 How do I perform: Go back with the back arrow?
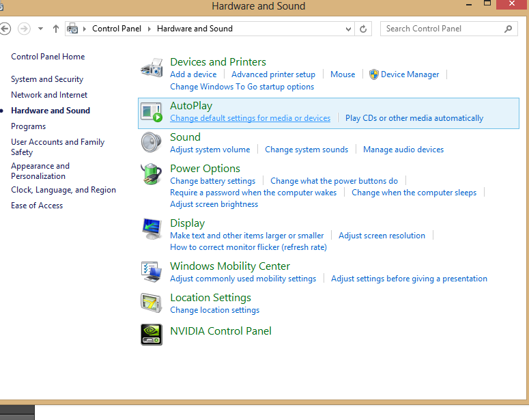pyautogui.click(x=5, y=29)
